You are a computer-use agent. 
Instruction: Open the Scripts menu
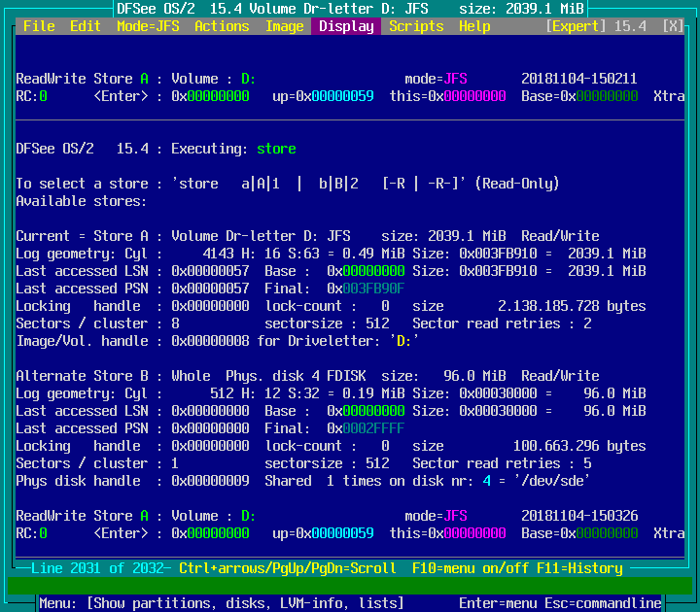coord(416,26)
